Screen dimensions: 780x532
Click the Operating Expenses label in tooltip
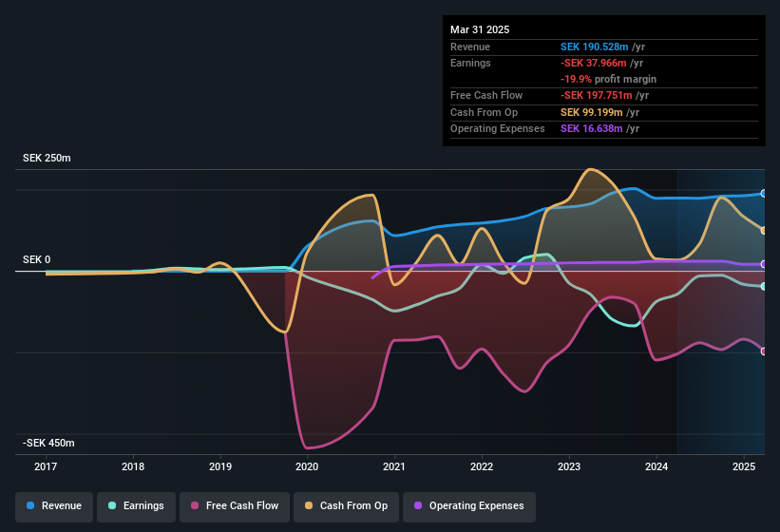[x=498, y=129]
